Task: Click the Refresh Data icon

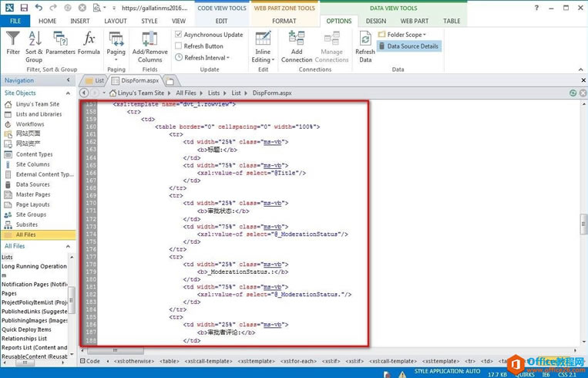Action: (x=365, y=46)
